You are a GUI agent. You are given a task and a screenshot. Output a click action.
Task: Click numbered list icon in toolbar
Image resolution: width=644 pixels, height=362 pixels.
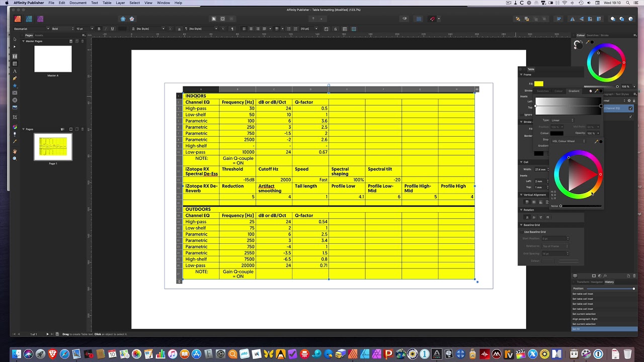(x=295, y=29)
